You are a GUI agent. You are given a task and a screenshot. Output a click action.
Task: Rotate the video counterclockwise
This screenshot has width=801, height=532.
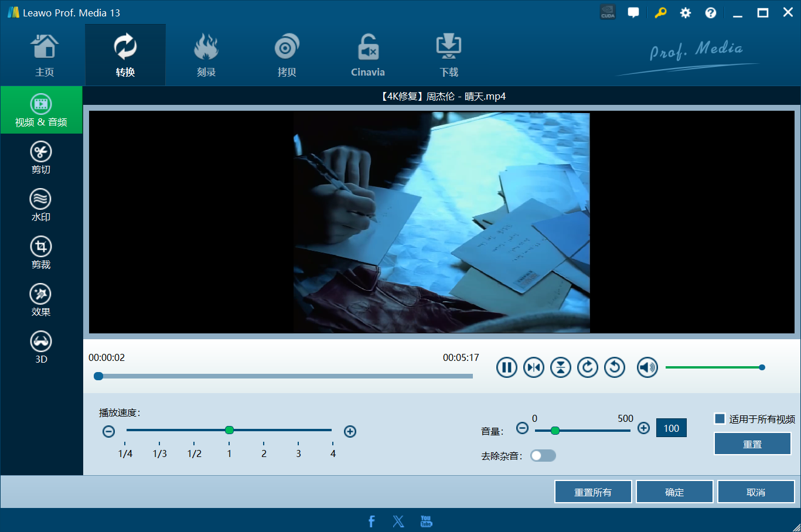615,367
